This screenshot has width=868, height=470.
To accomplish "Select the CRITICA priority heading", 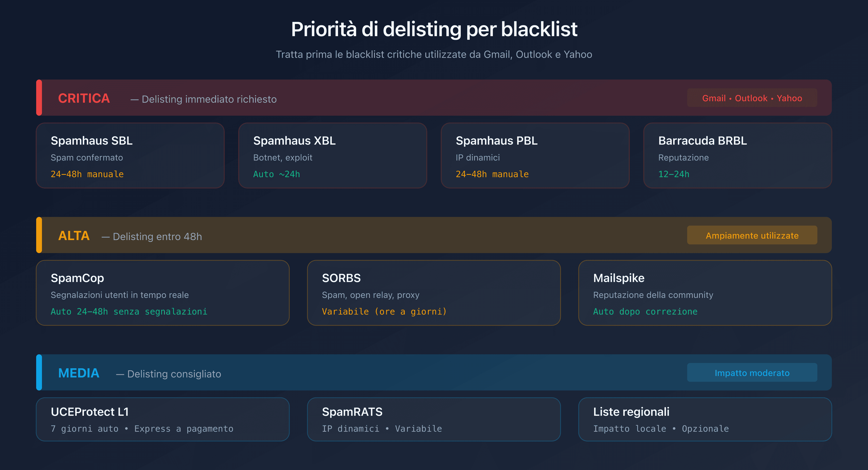I will [x=84, y=98].
